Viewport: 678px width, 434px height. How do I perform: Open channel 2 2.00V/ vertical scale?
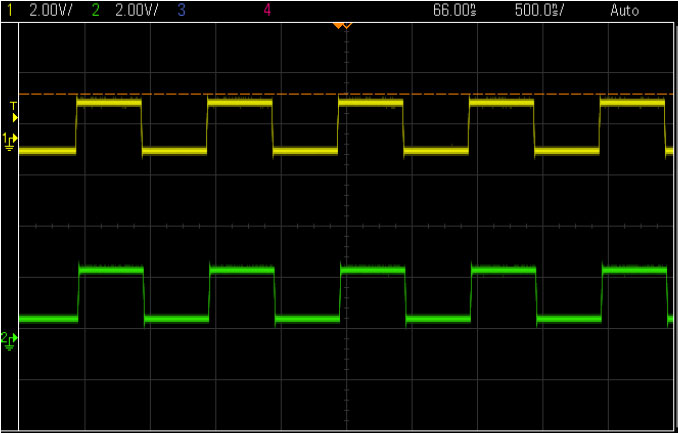point(134,9)
